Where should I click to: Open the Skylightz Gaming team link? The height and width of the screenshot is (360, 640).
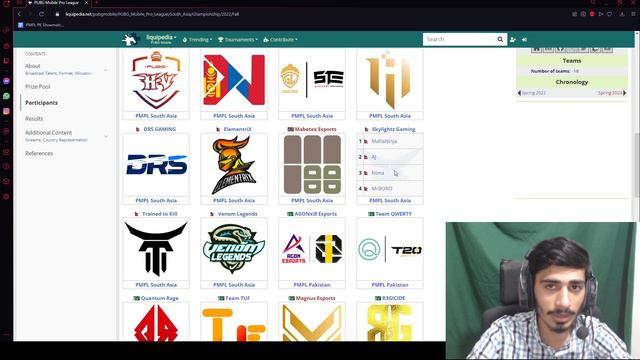coord(393,129)
